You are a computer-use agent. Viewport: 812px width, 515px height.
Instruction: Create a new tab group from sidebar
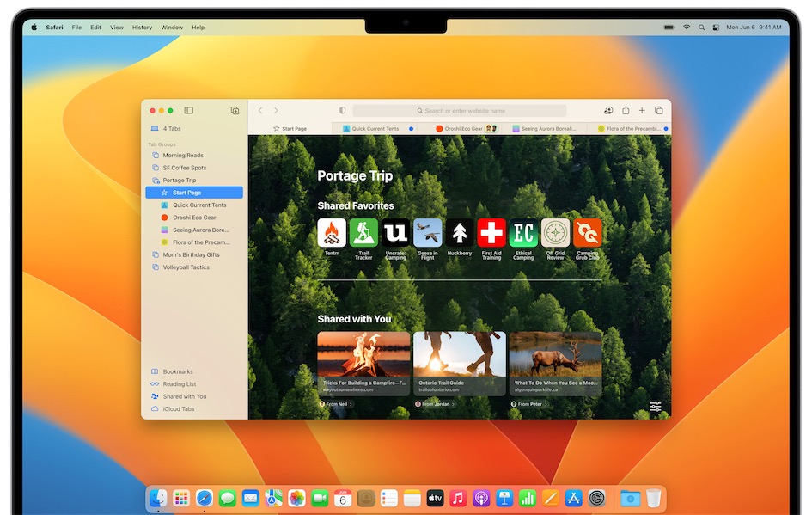[235, 110]
